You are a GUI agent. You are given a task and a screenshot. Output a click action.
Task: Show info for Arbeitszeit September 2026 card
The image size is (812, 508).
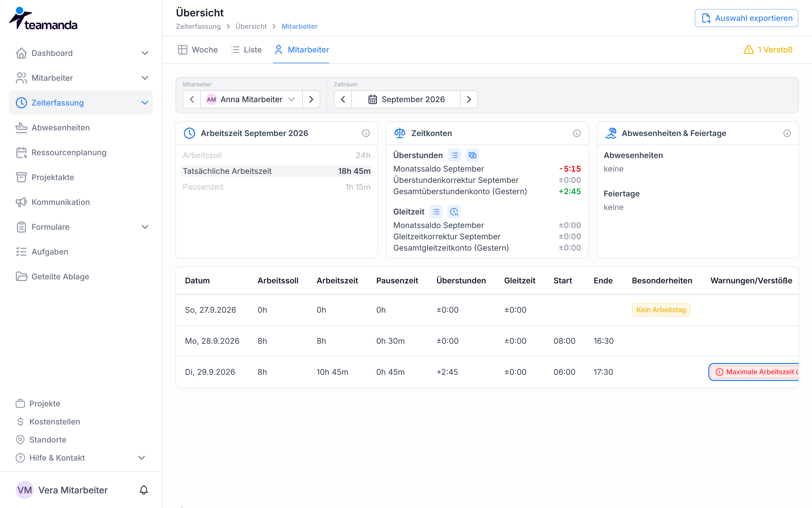(x=366, y=133)
